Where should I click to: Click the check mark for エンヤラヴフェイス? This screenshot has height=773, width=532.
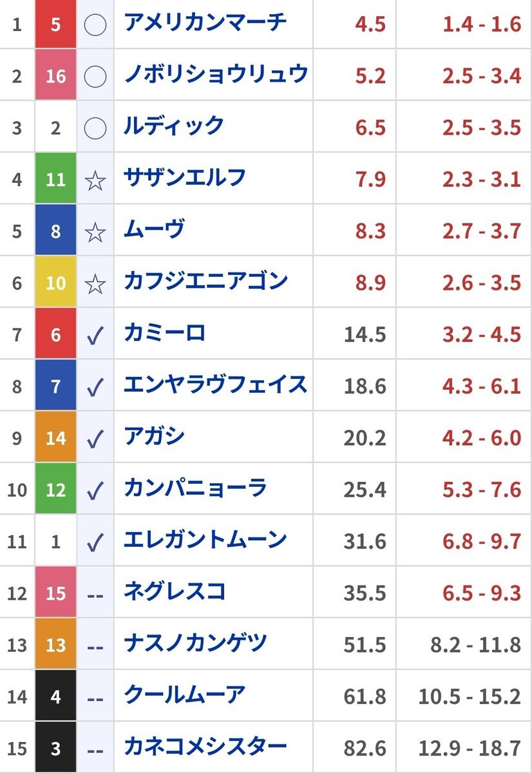(x=95, y=386)
